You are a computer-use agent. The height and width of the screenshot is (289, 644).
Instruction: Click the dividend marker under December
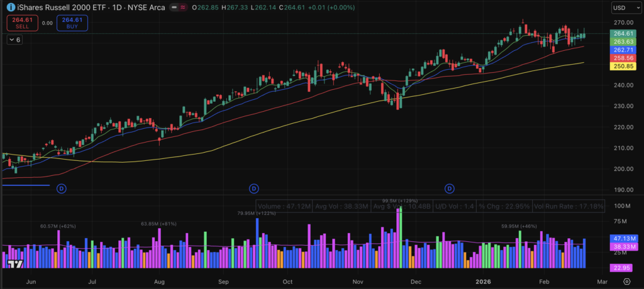(450, 188)
